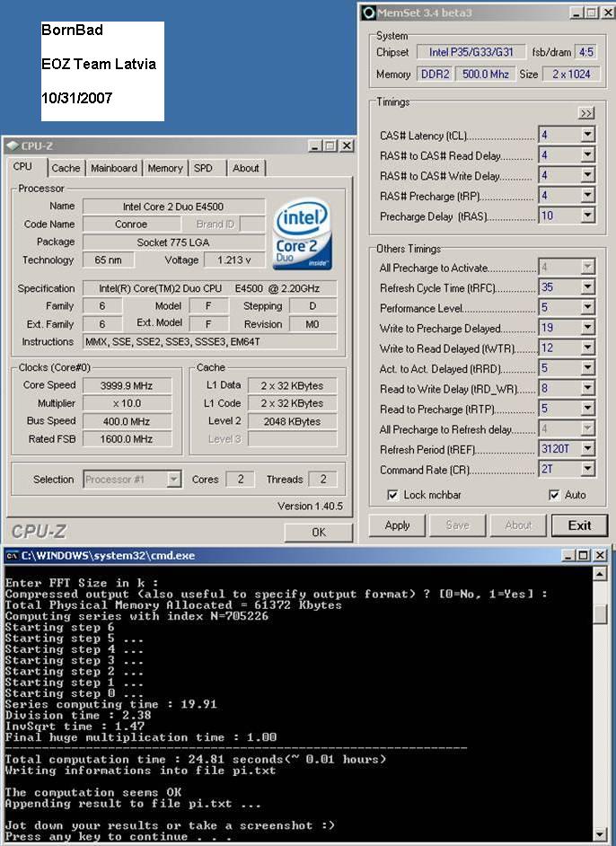Screen dimensions: 616x846
Task: Open the Refresh Cycle Time (tRFC) dropdown
Action: pos(588,287)
